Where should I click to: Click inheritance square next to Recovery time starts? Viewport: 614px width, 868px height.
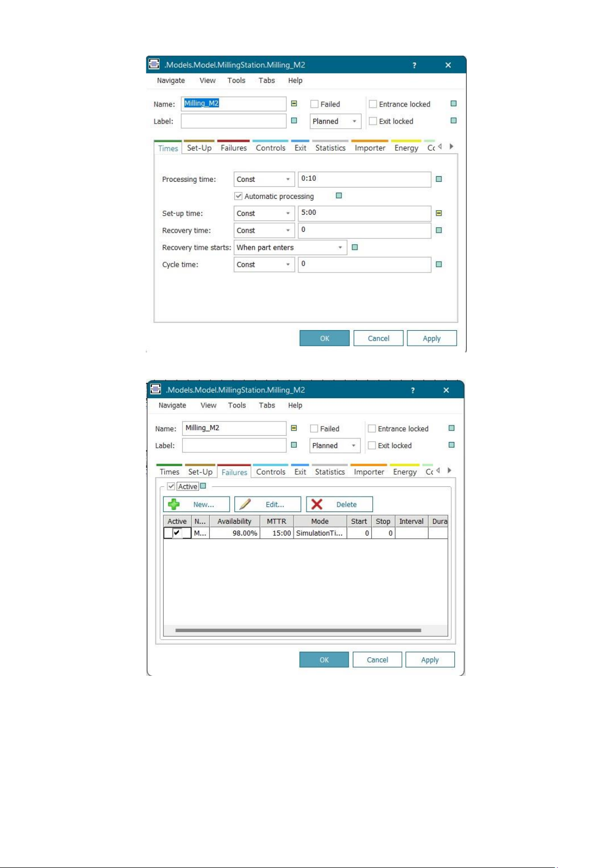point(354,247)
